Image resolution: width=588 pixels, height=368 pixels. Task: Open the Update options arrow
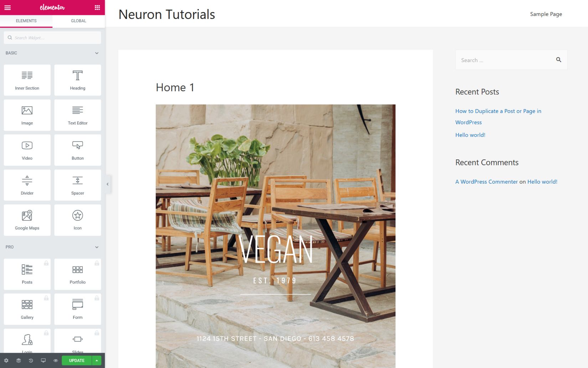pyautogui.click(x=97, y=360)
